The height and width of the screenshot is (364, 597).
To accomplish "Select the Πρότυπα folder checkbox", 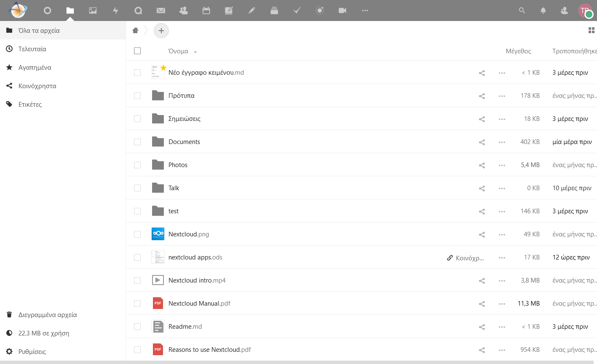I will click(x=137, y=96).
